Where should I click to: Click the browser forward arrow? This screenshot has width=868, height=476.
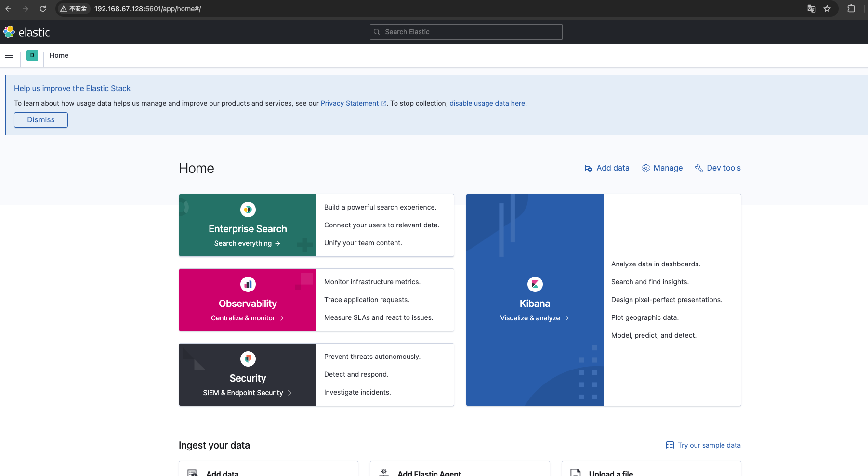click(x=26, y=9)
